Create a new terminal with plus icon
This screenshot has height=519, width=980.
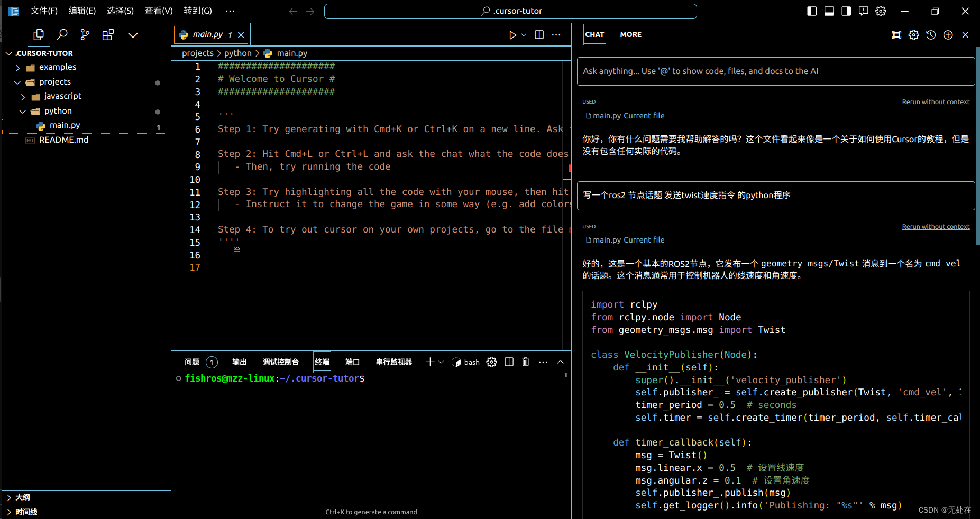click(430, 362)
